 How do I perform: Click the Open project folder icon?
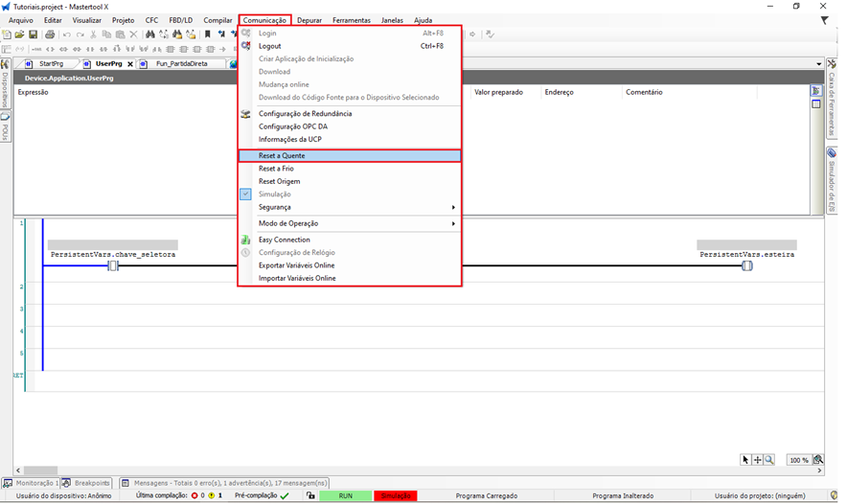19,34
